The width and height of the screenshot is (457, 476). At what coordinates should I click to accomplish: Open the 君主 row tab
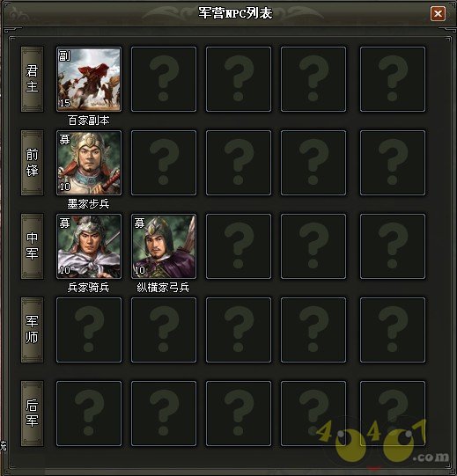click(32, 79)
